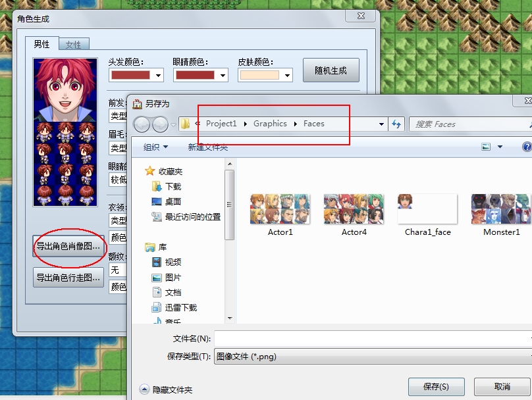
Task: Click the eye color dark red swatch
Action: coord(195,75)
